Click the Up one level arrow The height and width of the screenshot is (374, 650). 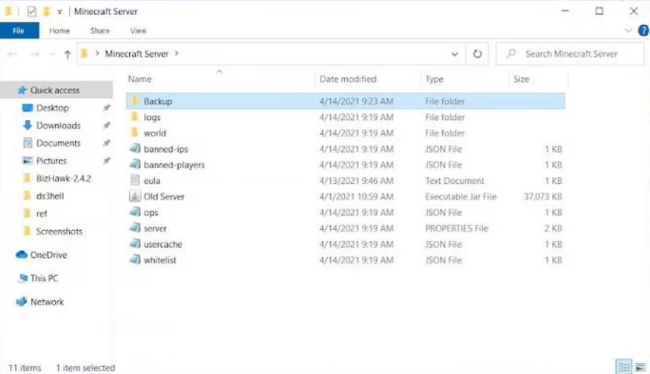(68, 54)
